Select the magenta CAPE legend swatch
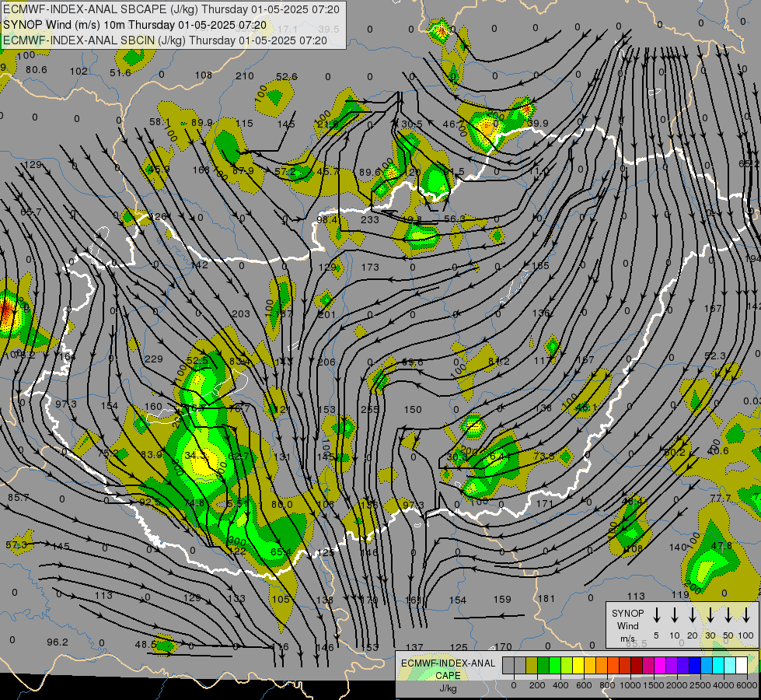This screenshot has width=761, height=700. (x=660, y=666)
